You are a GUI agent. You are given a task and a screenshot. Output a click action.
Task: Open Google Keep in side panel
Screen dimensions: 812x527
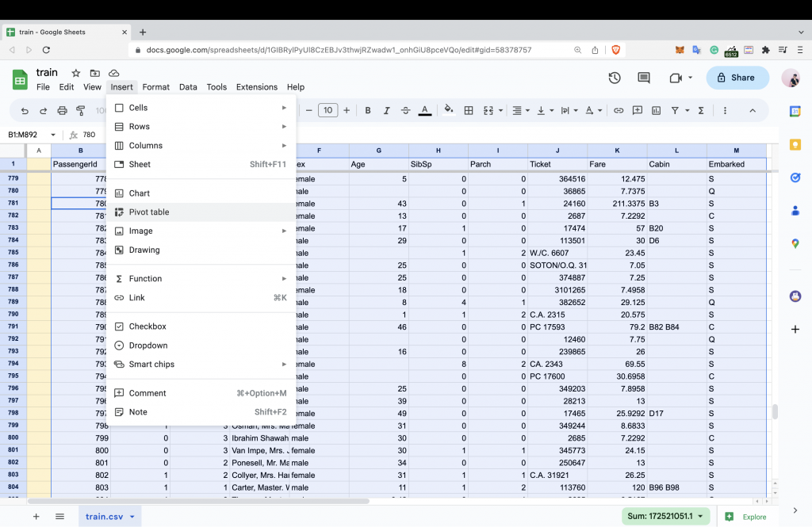click(x=795, y=145)
